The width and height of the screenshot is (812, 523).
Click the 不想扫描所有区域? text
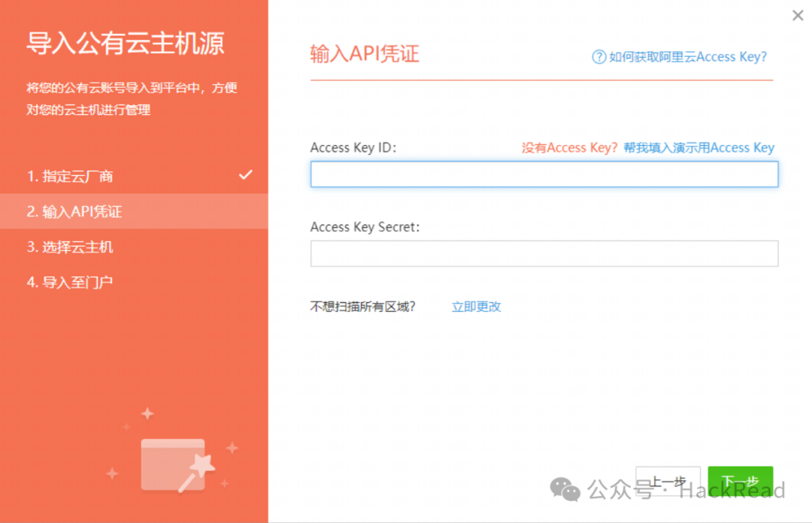362,307
